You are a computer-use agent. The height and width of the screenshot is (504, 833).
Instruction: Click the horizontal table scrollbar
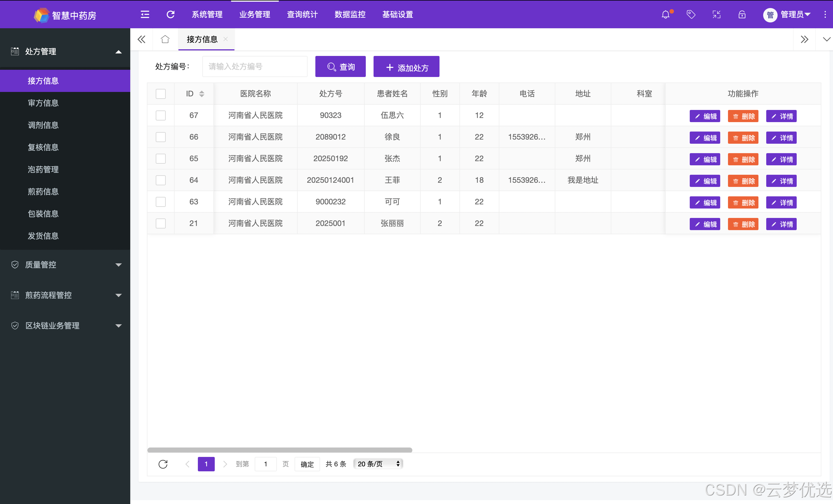click(280, 450)
